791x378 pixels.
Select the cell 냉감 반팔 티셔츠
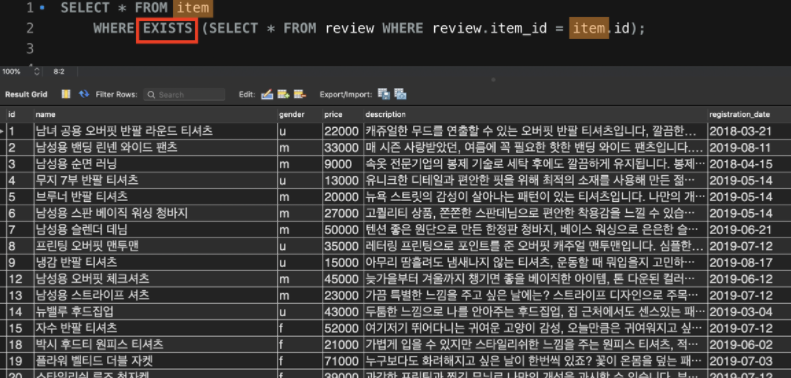click(x=155, y=262)
